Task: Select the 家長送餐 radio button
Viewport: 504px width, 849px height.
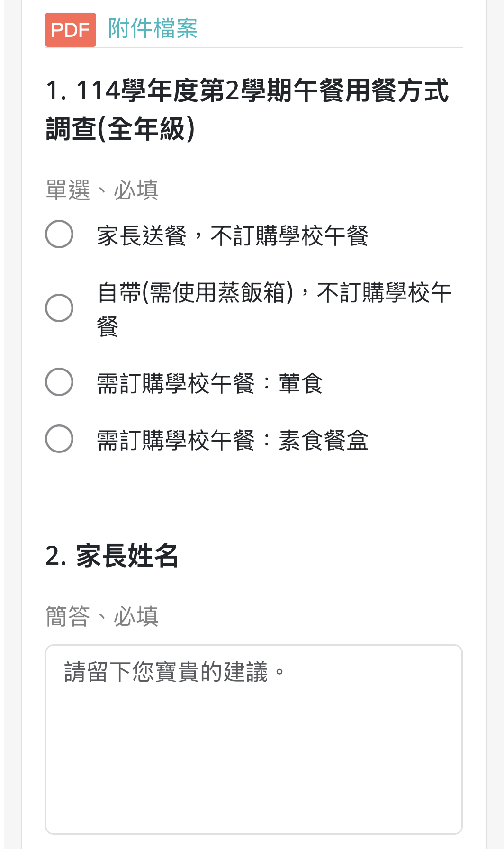Action: (x=59, y=234)
